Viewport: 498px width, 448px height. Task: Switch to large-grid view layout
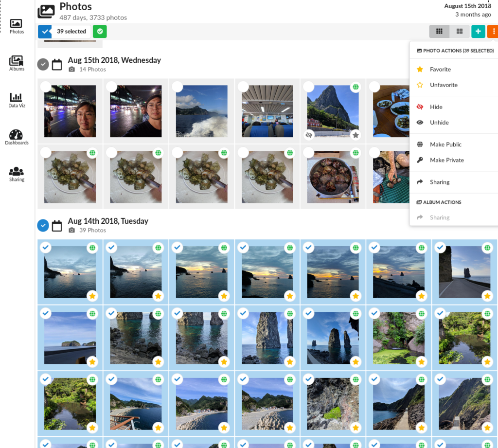pyautogui.click(x=459, y=32)
